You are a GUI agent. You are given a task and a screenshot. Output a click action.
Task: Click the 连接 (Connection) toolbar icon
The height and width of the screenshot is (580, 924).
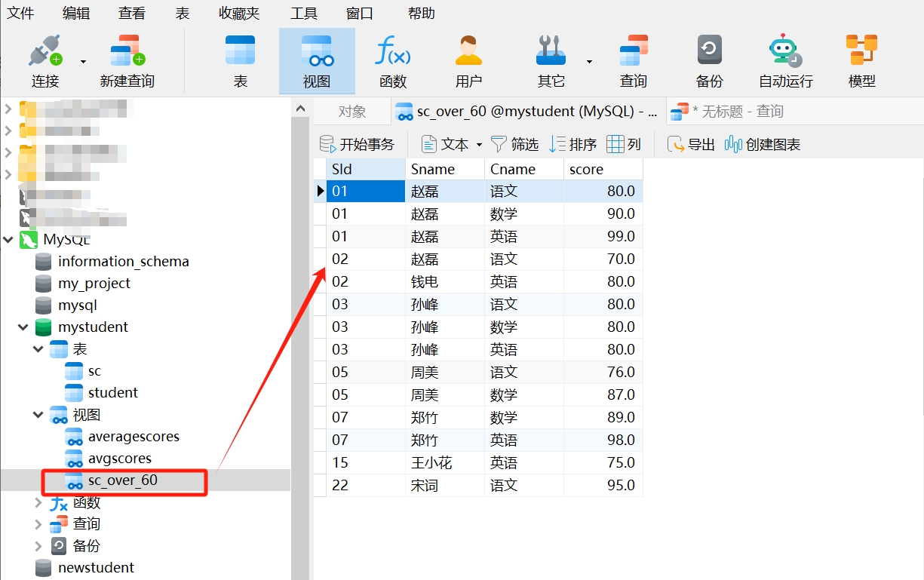click(x=45, y=61)
